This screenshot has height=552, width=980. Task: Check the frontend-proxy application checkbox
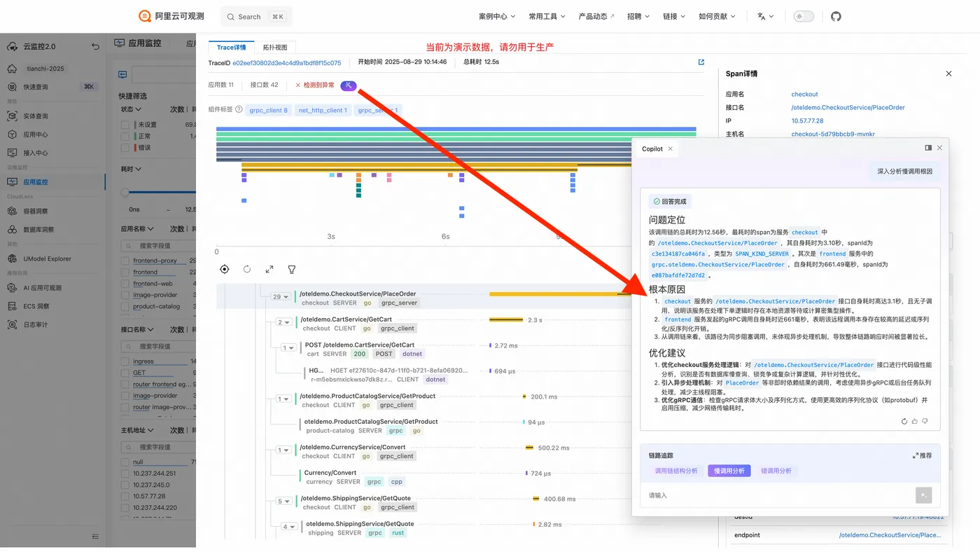[125, 261]
